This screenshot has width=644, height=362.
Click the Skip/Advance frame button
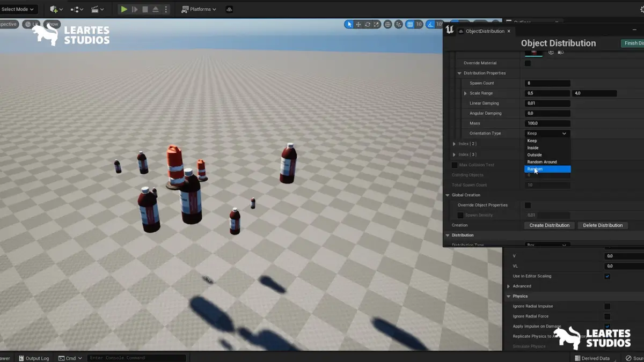coord(135,9)
